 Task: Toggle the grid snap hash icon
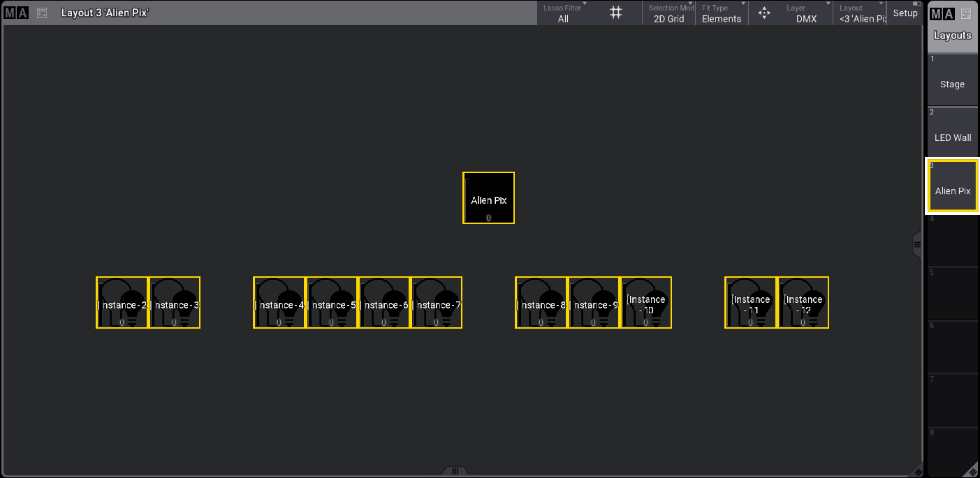pos(615,13)
